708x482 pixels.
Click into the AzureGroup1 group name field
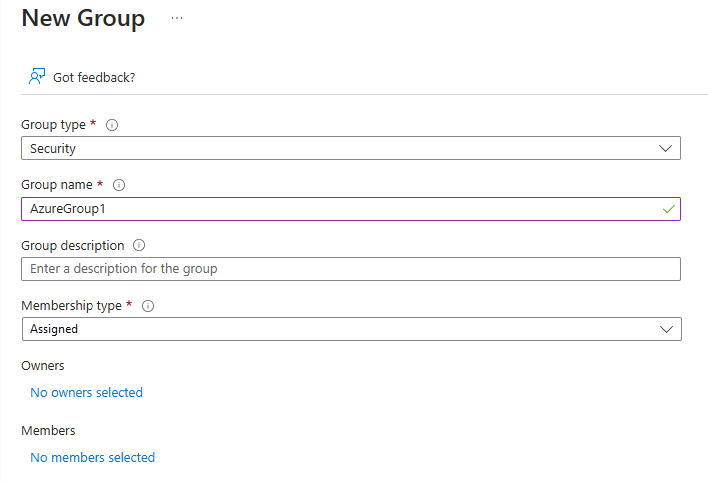point(330,209)
